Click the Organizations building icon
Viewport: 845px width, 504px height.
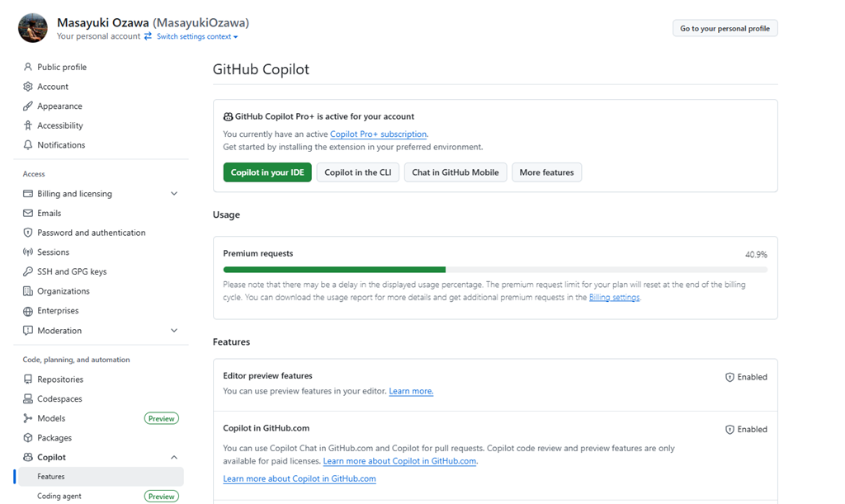click(x=28, y=290)
